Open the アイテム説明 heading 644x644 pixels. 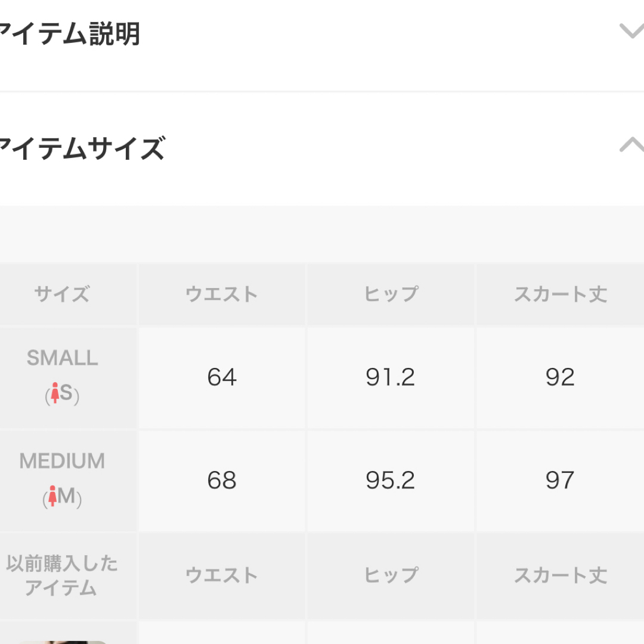[x=70, y=33]
